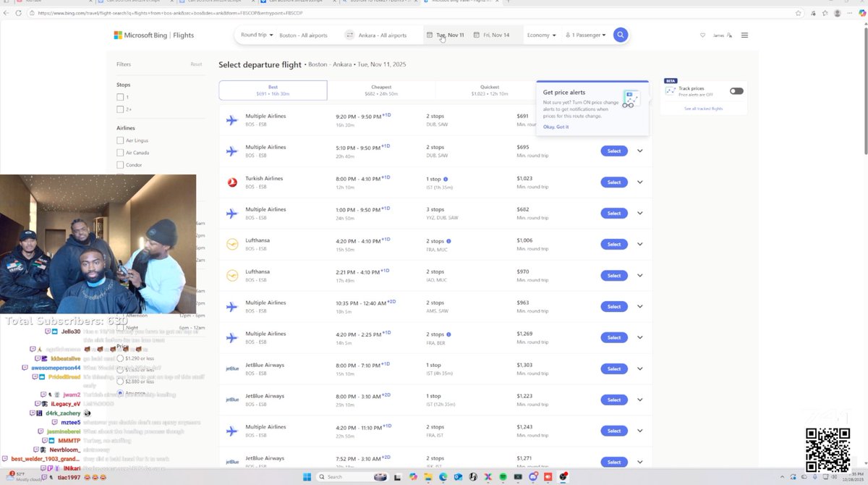The image size is (868, 485).
Task: Click the info icon beside 1 stop Turkish Airlines
Action: (x=445, y=179)
